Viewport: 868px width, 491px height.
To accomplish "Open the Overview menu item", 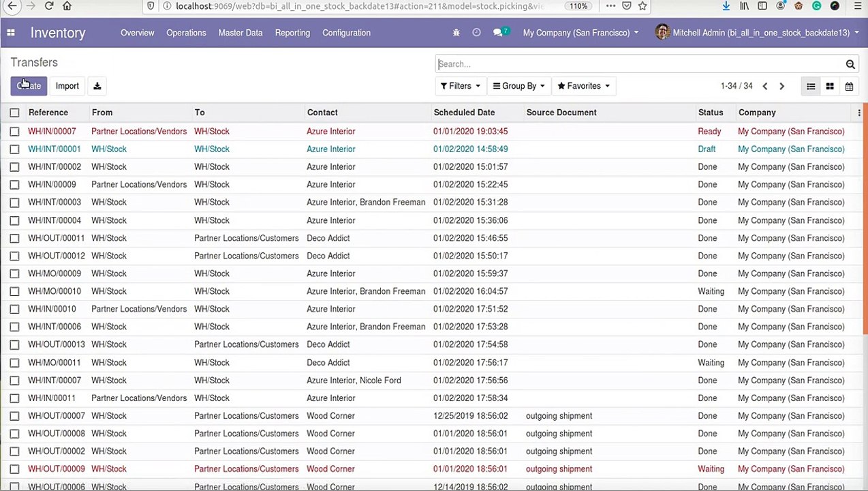I will [137, 33].
